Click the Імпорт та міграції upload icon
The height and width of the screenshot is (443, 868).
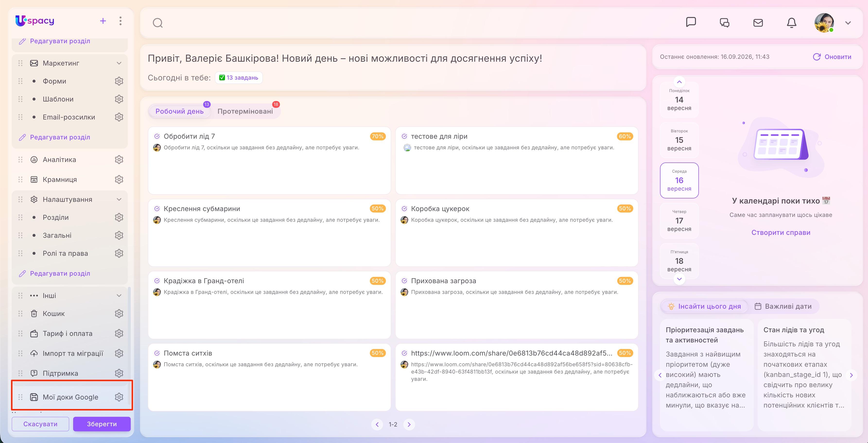pyautogui.click(x=34, y=353)
